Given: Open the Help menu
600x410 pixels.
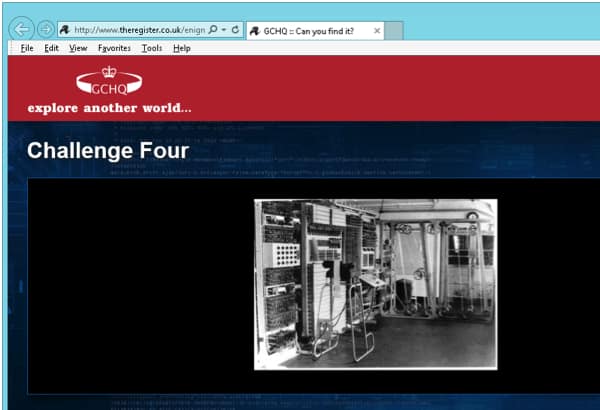Looking at the screenshot, I should (x=181, y=48).
